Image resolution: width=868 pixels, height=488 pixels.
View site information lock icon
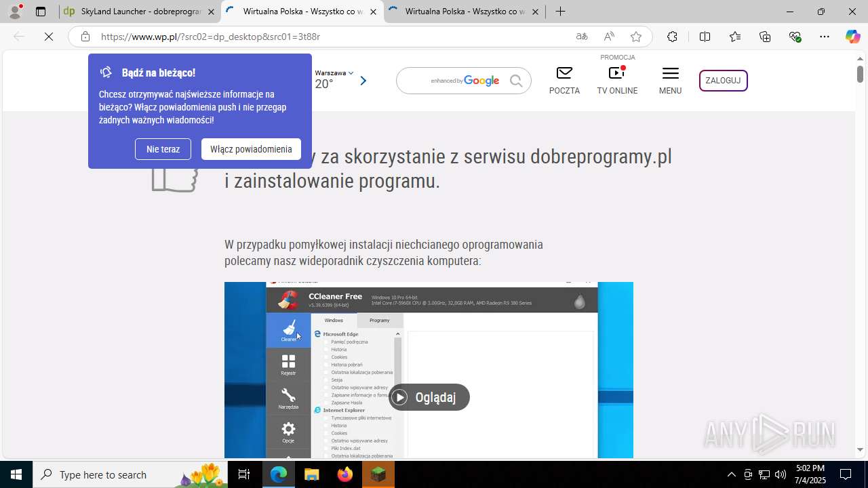pyautogui.click(x=85, y=37)
